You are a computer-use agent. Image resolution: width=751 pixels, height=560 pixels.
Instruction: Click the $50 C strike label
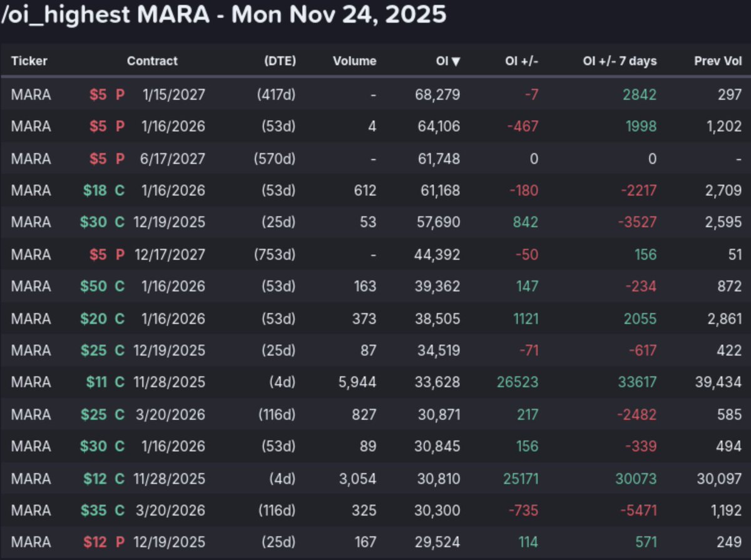(x=95, y=286)
